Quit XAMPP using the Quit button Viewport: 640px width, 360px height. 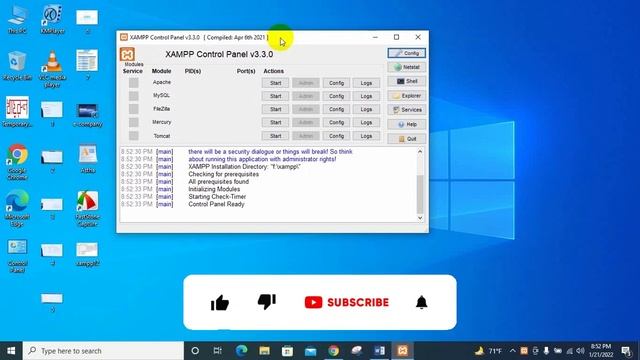point(407,139)
